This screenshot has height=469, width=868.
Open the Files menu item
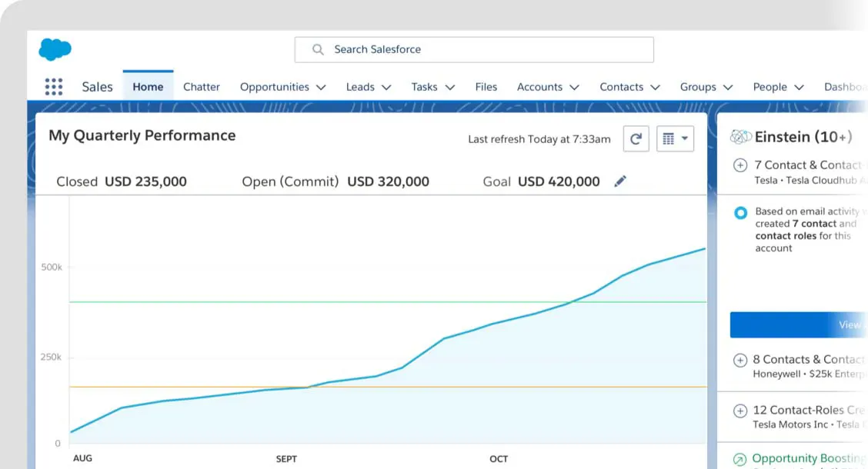(486, 87)
